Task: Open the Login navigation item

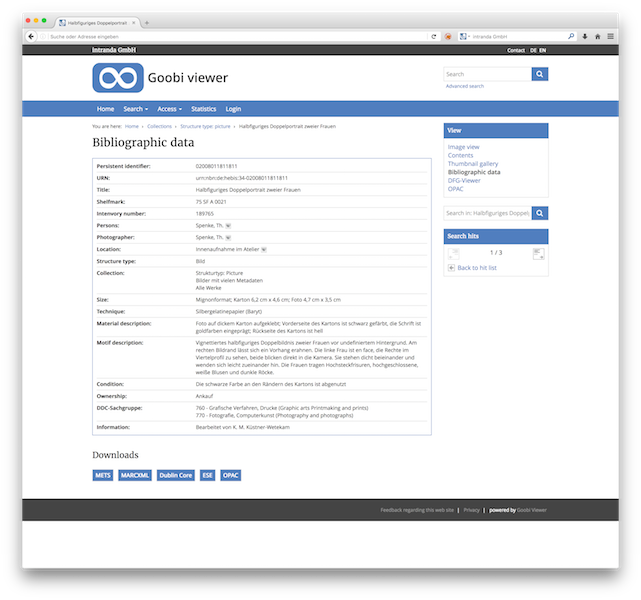Action: point(233,109)
